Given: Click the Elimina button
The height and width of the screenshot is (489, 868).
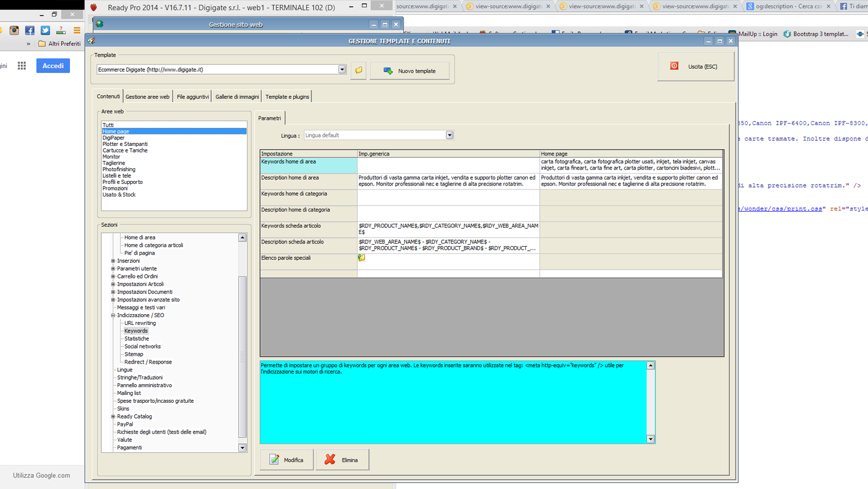Looking at the screenshot, I should coord(342,460).
